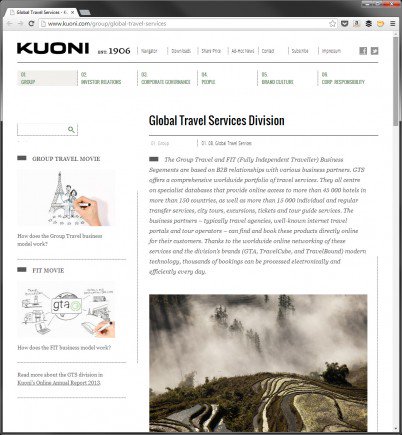Image resolution: width=402 pixels, height=435 pixels.
Task: Click the 01 Group breadcrumb
Action: [160, 143]
